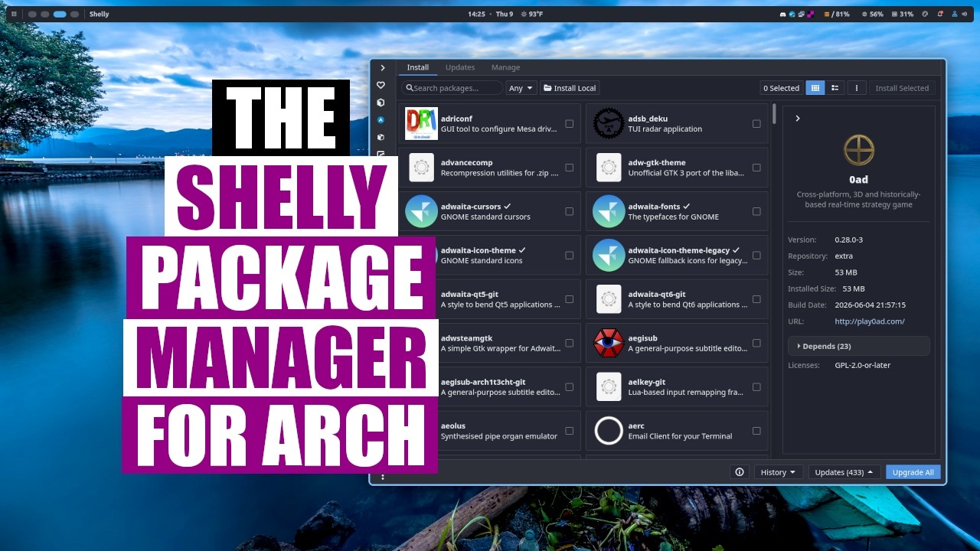The height and width of the screenshot is (551, 980).
Task: Open the app launcher grid in top panel
Action: pos(14,14)
